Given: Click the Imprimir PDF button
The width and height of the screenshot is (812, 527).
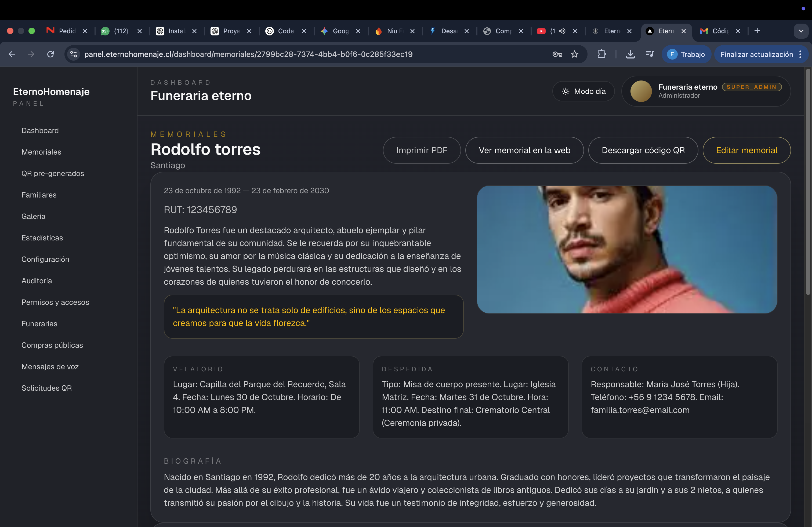Looking at the screenshot, I should (422, 150).
